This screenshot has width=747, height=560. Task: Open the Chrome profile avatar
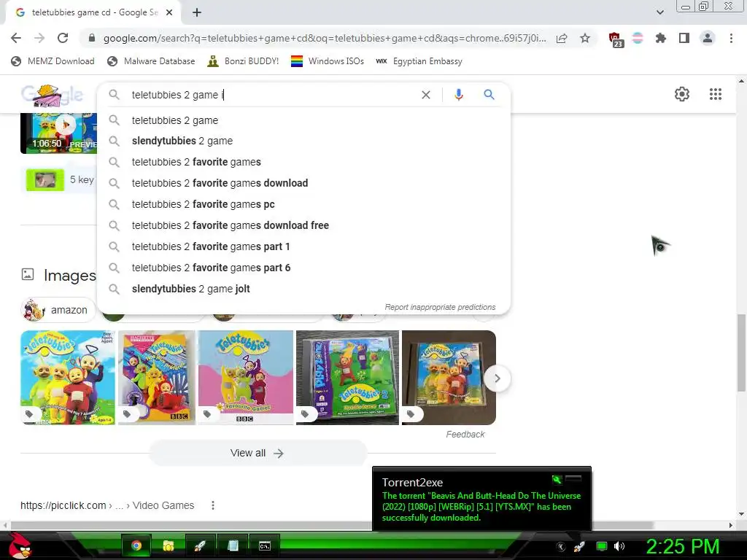708,38
